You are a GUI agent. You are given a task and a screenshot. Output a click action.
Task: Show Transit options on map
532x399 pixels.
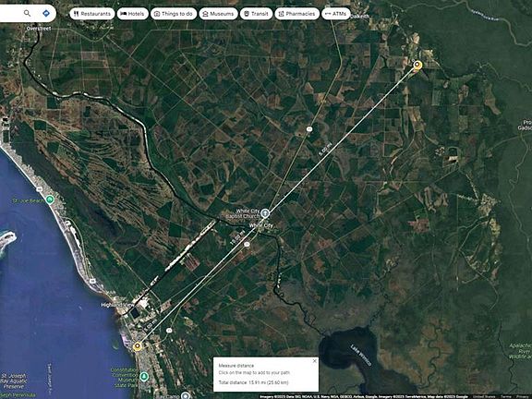(x=256, y=14)
